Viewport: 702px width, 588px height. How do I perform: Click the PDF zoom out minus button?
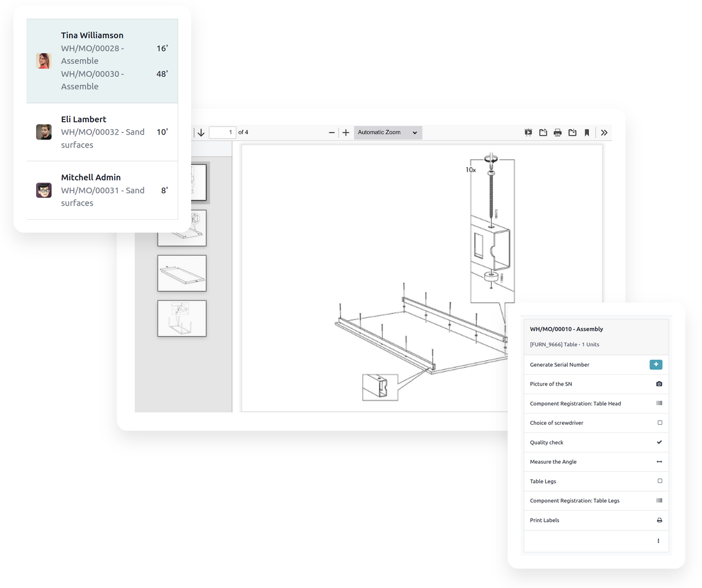(x=332, y=132)
